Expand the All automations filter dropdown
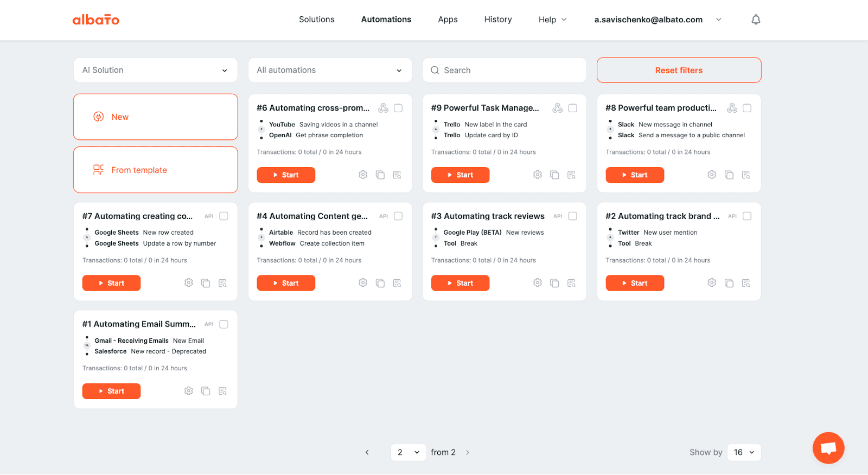The image size is (868, 475). pos(330,70)
